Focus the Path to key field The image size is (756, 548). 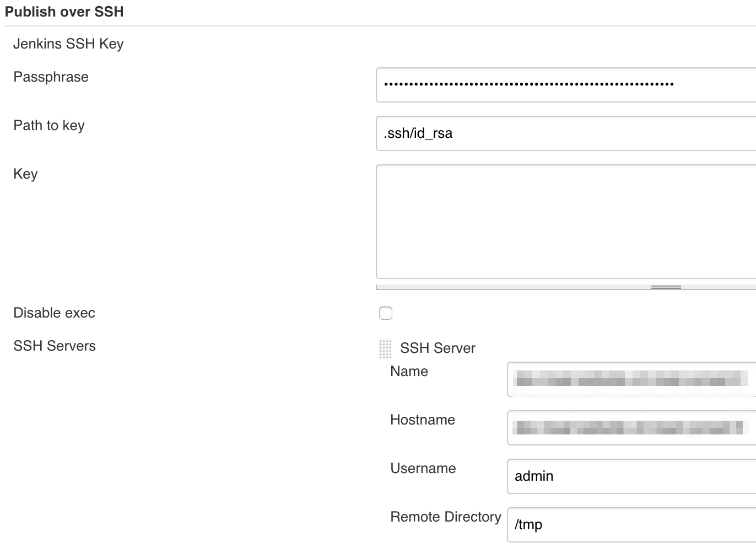[x=565, y=133]
